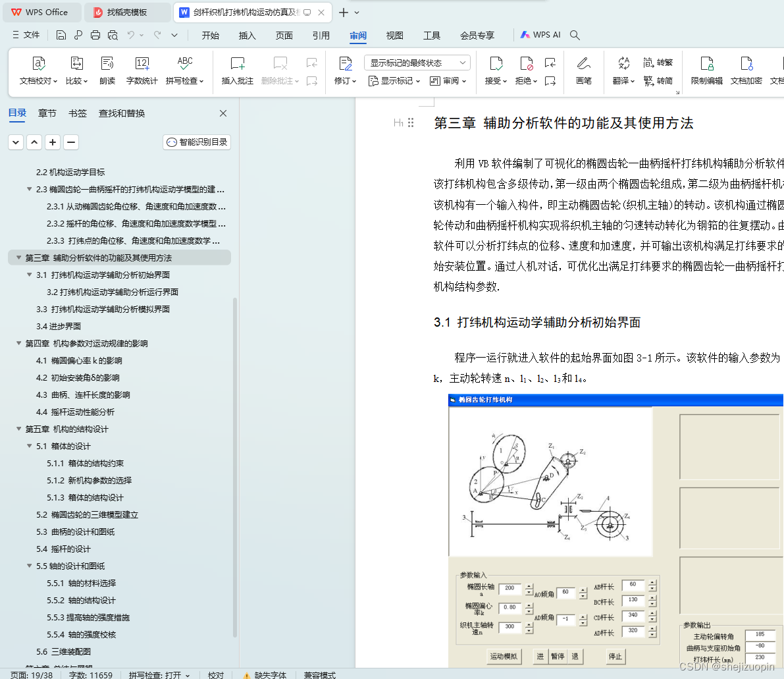Click the Redo arrow icon
This screenshot has width=784, height=679.
(157, 35)
